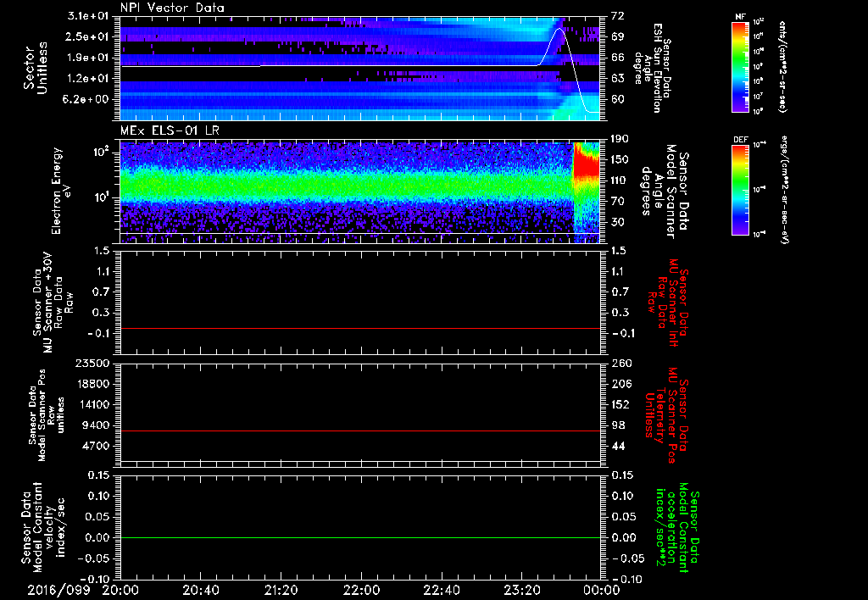Click the 72 degree Sun Elevation tick
868x600 pixels.
click(x=618, y=16)
